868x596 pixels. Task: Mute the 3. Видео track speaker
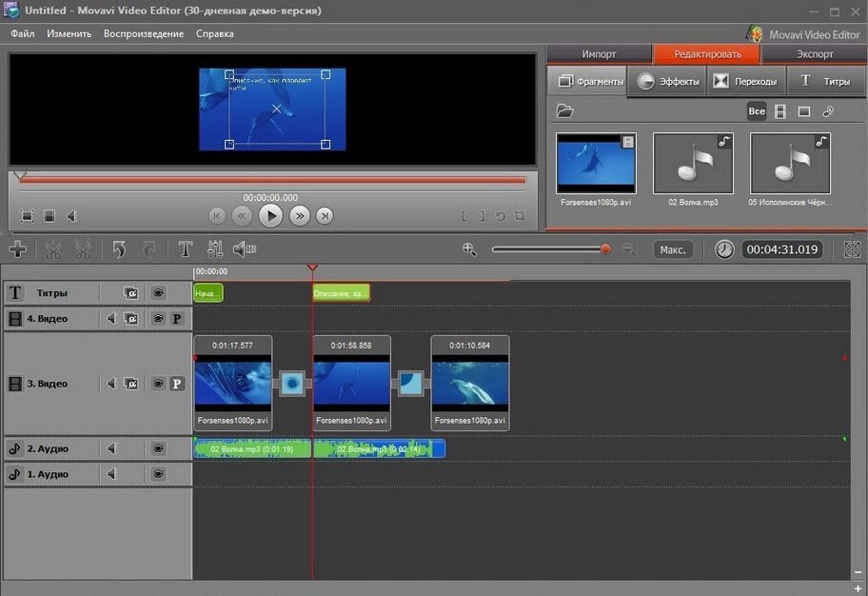pyautogui.click(x=112, y=384)
